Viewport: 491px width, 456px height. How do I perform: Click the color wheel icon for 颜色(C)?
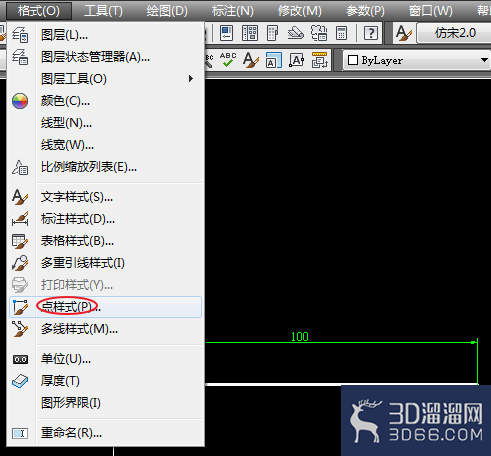20,101
